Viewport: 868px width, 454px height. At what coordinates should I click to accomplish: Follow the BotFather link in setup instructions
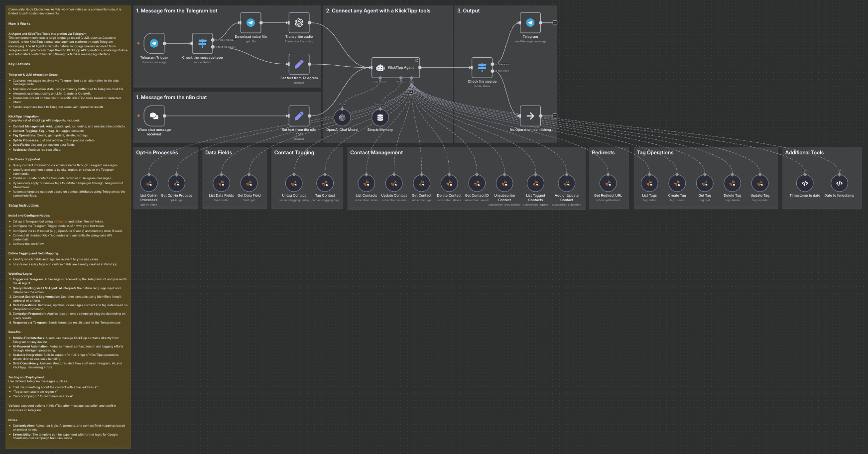coord(60,222)
